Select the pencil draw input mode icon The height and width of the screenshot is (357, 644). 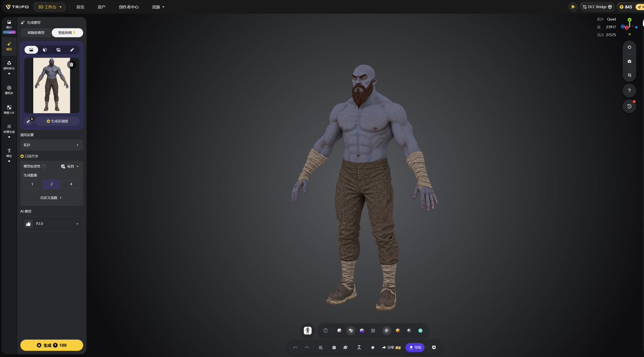[x=72, y=50]
